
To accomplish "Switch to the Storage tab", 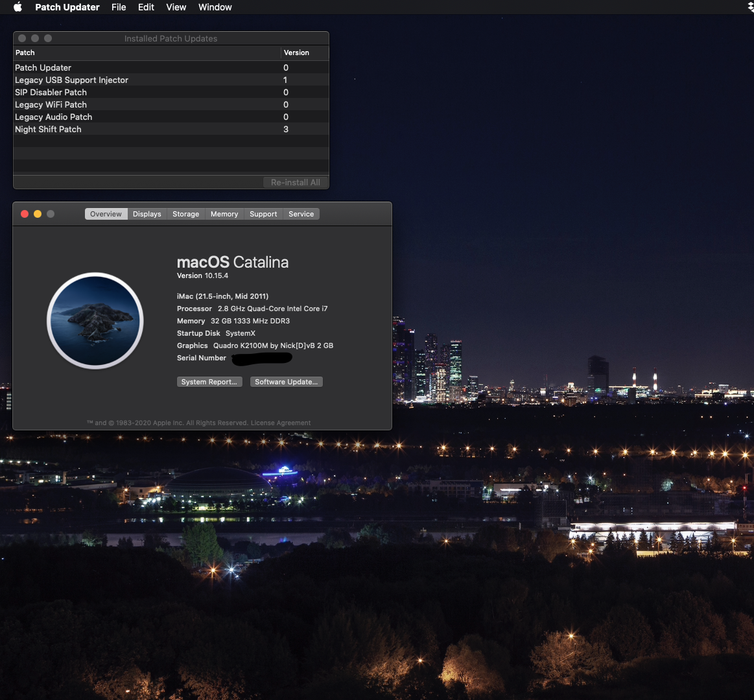I will click(185, 214).
